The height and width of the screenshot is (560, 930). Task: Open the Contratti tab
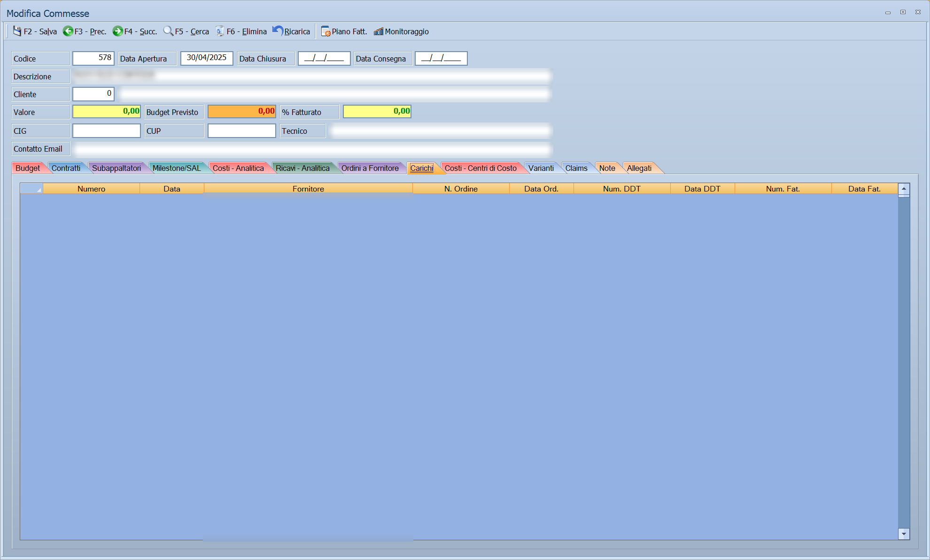pyautogui.click(x=66, y=168)
